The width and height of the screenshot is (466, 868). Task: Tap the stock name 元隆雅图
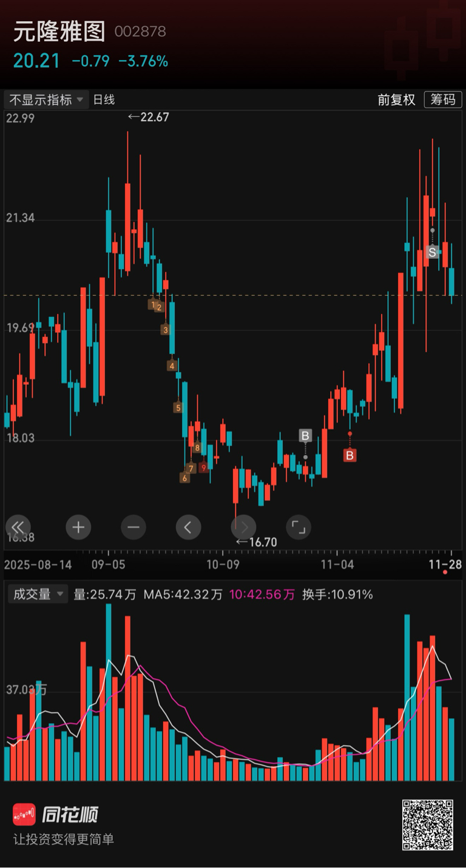[x=59, y=32]
